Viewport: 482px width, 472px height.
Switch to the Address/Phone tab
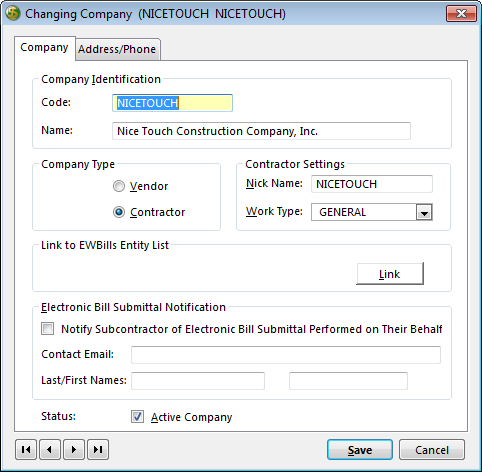click(x=117, y=49)
